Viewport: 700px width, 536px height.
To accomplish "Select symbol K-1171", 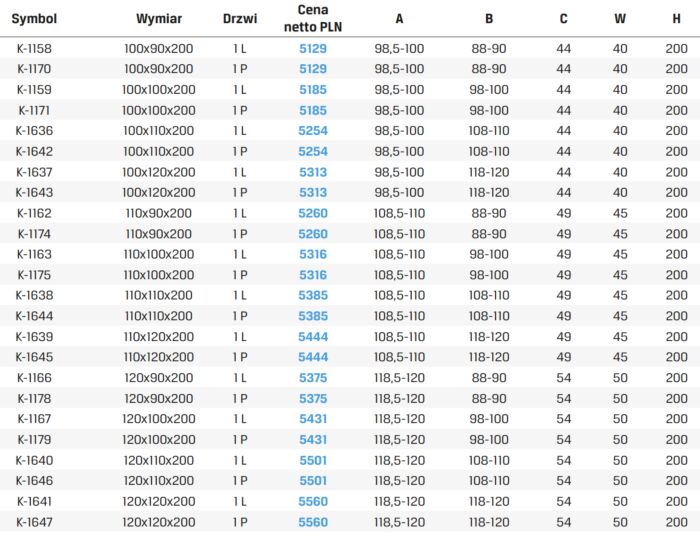I will click(34, 110).
